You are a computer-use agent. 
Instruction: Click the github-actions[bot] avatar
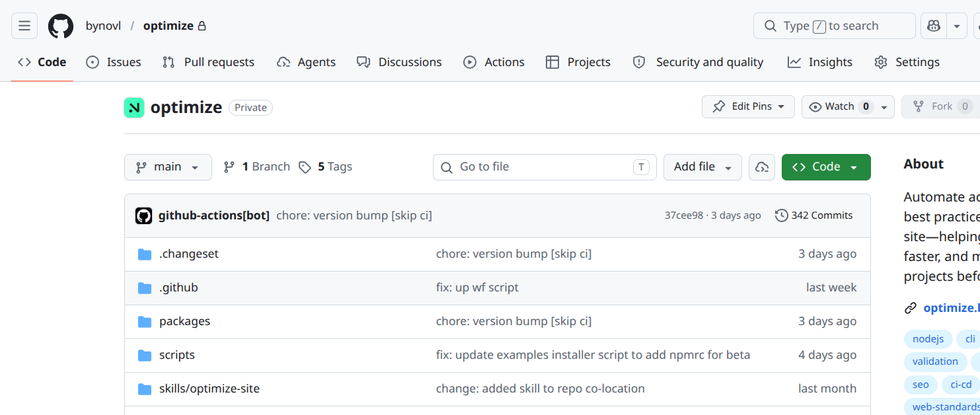(x=143, y=215)
